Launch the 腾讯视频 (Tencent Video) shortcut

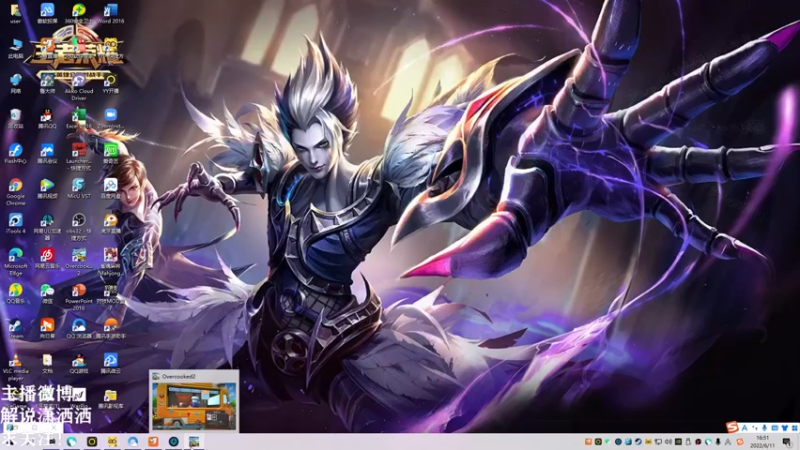(x=47, y=188)
